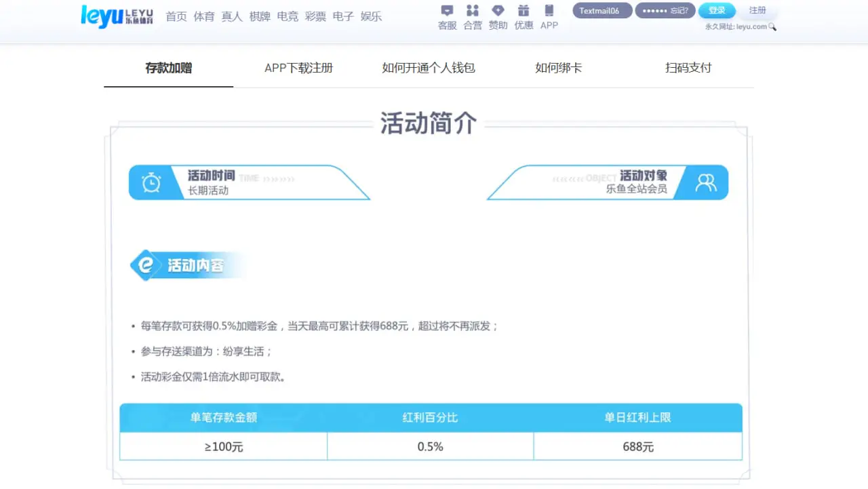Click the clock icon beside 活动时间
868x489 pixels.
[x=151, y=182]
